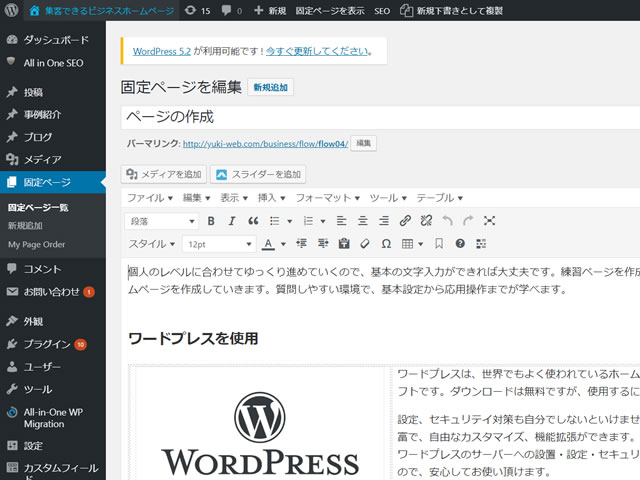This screenshot has height=480, width=640.
Task: Click the insert link icon
Action: click(x=405, y=221)
